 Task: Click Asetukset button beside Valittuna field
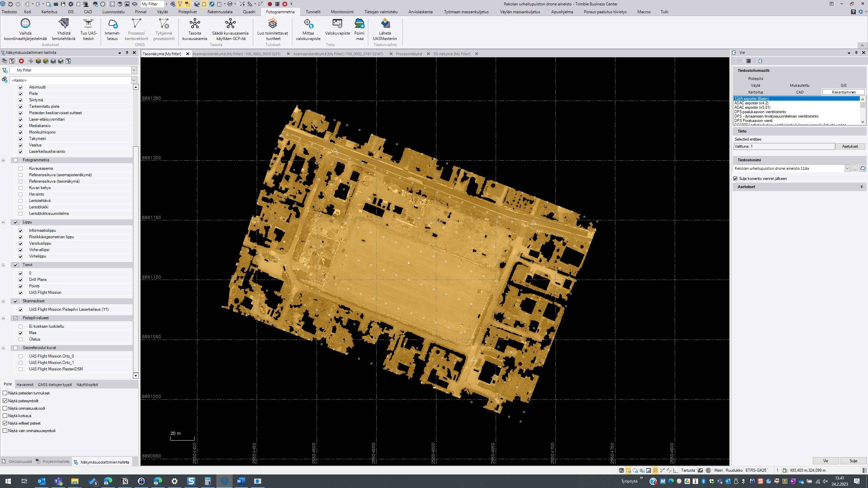click(850, 146)
